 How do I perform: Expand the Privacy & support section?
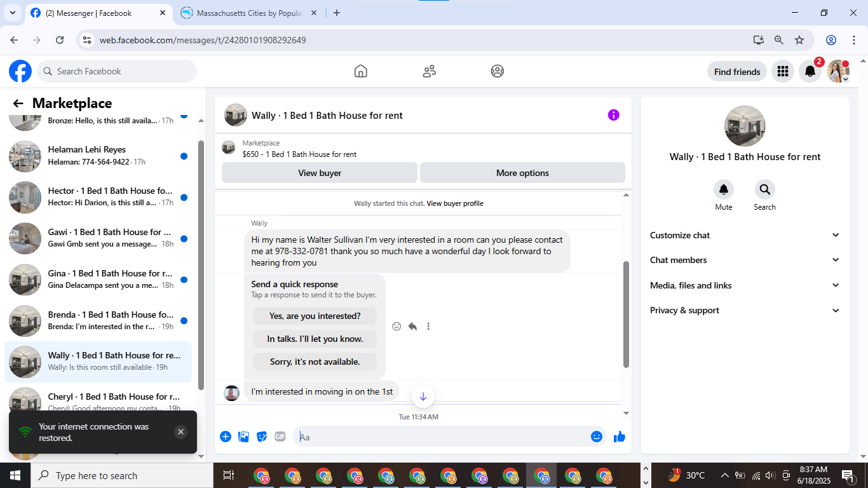(x=745, y=310)
